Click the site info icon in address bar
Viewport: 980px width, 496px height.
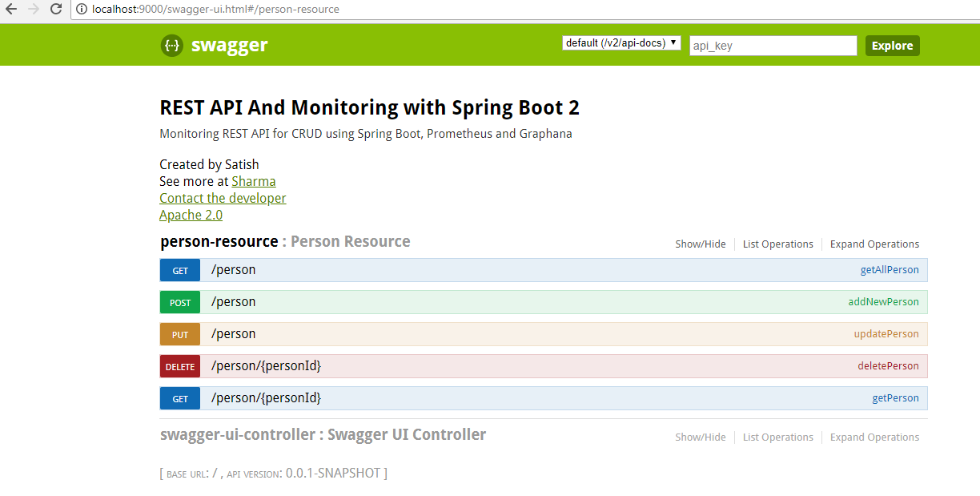82,10
